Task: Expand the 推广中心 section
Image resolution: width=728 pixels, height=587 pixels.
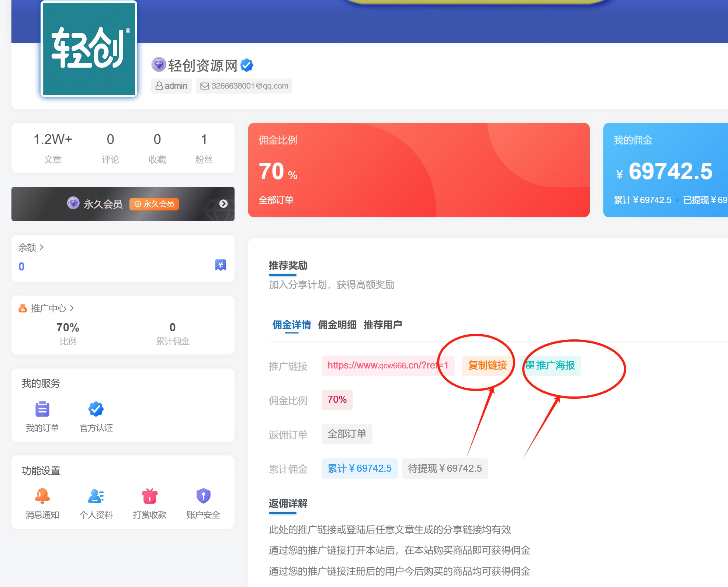Action: tap(48, 308)
